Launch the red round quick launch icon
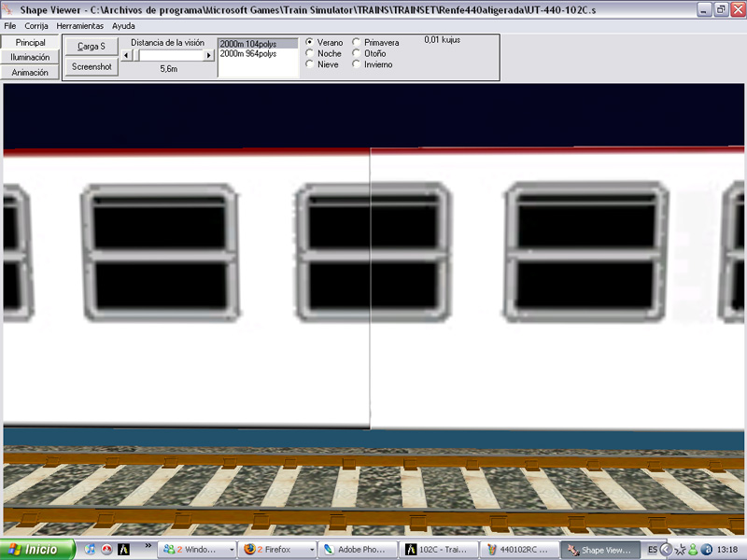This screenshot has width=747, height=560. [106, 550]
